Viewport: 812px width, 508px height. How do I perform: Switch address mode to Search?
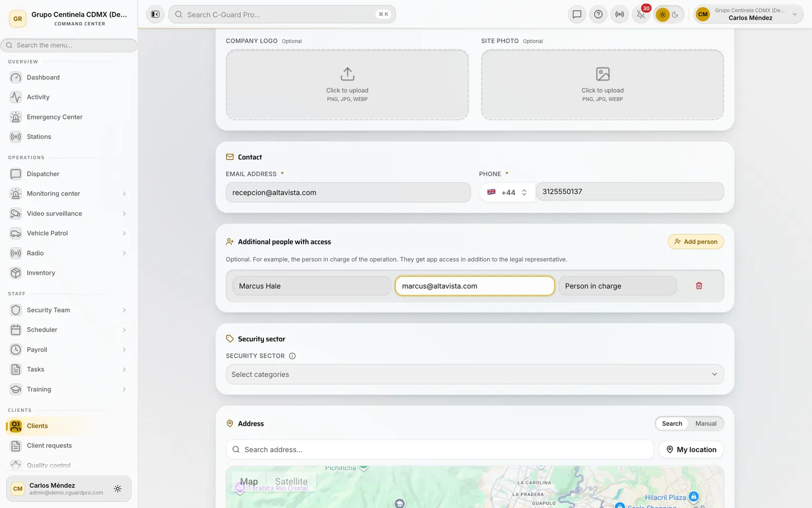click(672, 424)
